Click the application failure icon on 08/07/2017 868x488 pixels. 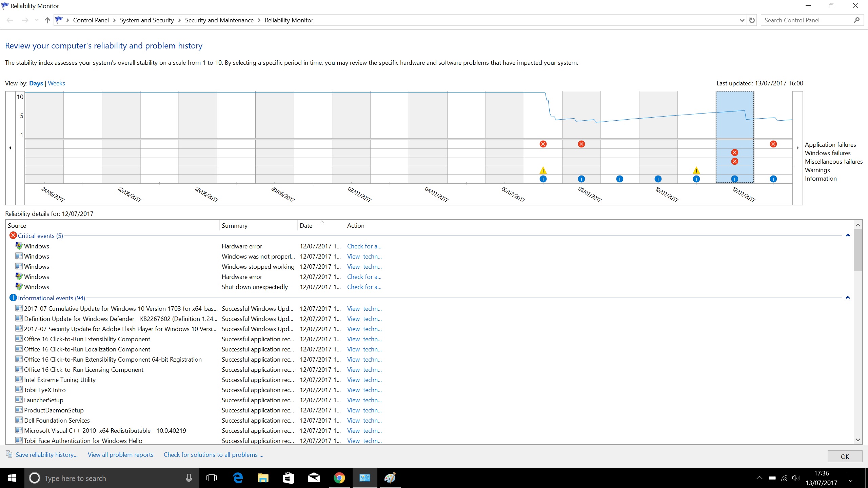click(x=581, y=144)
